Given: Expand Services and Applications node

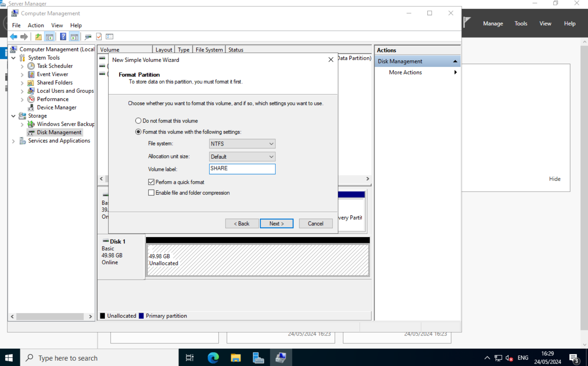Looking at the screenshot, I should (13, 141).
